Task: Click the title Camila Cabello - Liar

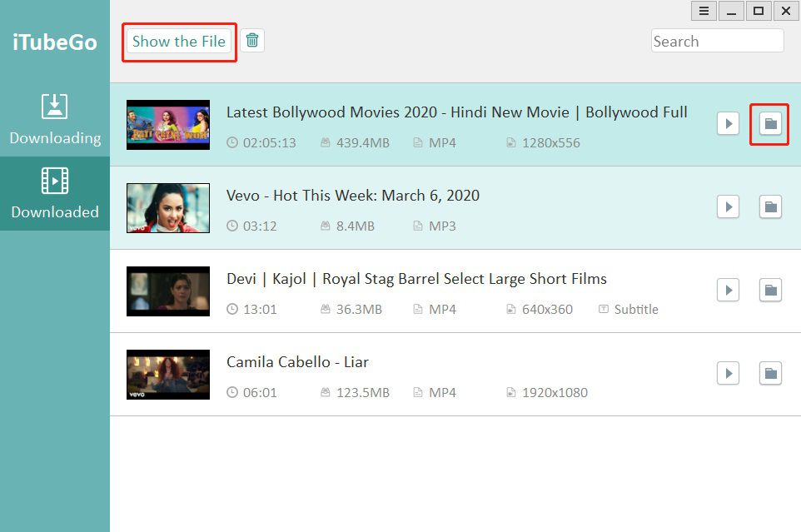Action: pos(297,362)
